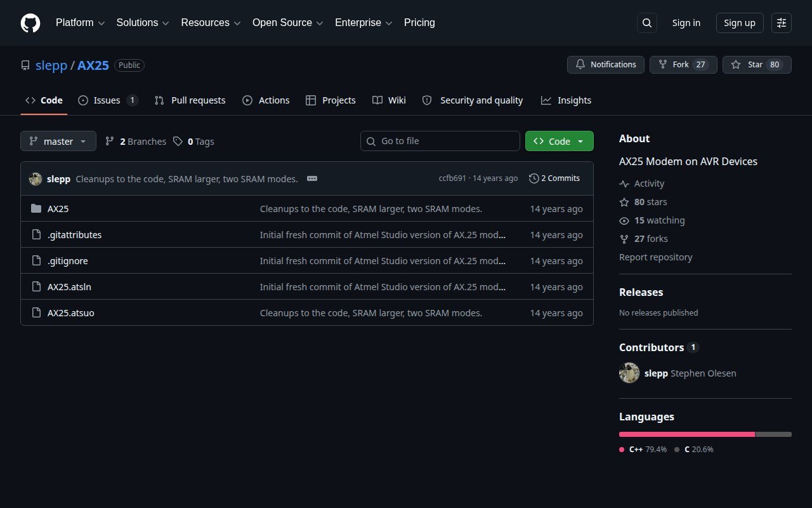Viewport: 812px width, 508px height.
Task: Open .gitattributes file
Action: 74,234
